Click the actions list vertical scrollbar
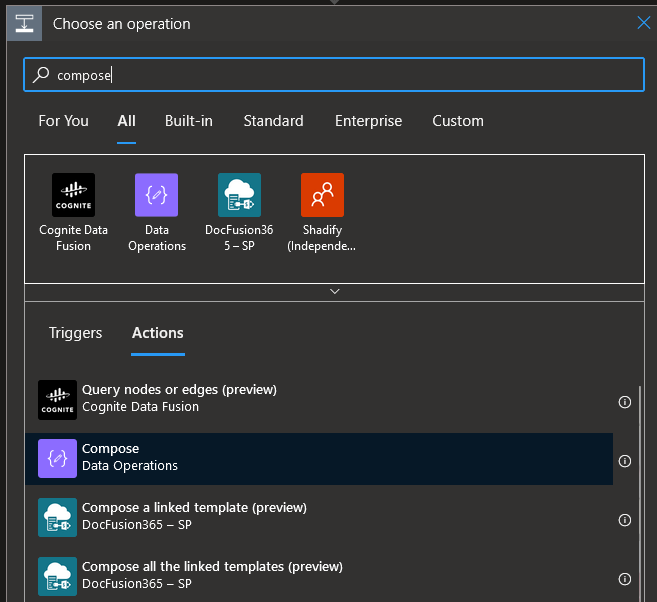The image size is (657, 602). coord(640,493)
